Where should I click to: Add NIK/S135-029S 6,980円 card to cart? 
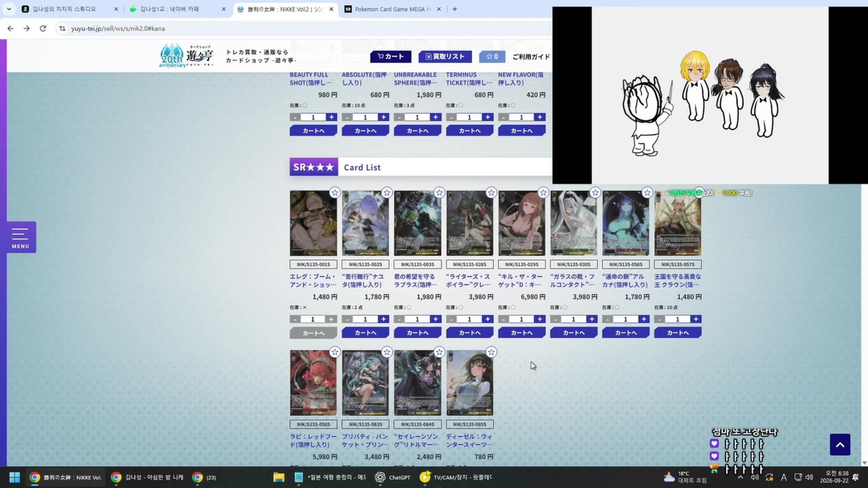point(522,333)
